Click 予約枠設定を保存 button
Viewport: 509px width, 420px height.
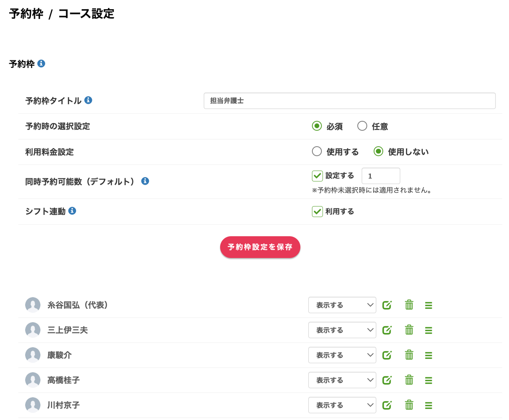260,247
